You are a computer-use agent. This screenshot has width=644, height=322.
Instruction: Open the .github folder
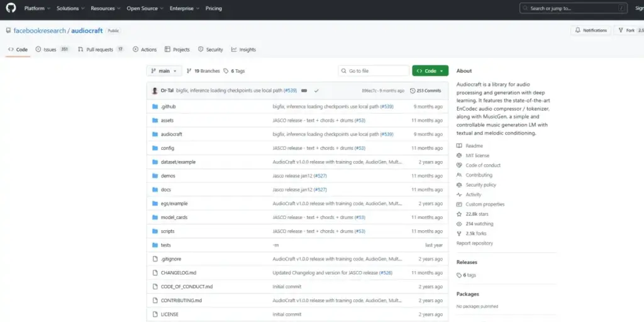coord(169,106)
